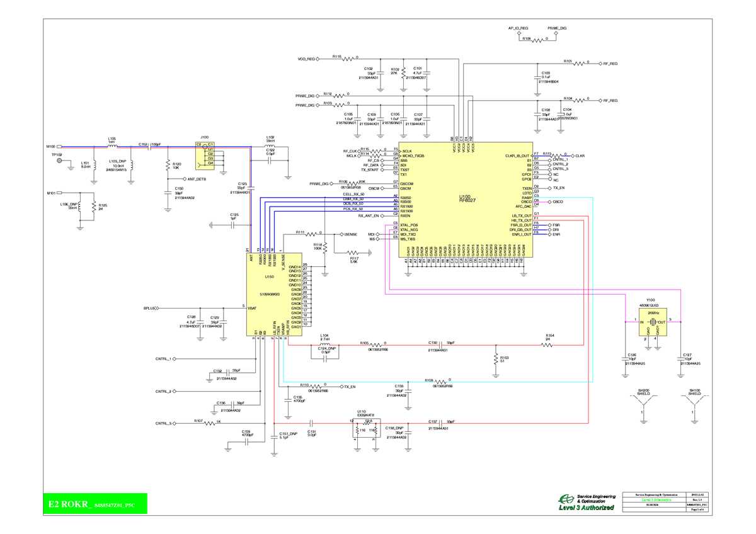
Task: Click the green E2 ROKR title label
Action: point(94,504)
